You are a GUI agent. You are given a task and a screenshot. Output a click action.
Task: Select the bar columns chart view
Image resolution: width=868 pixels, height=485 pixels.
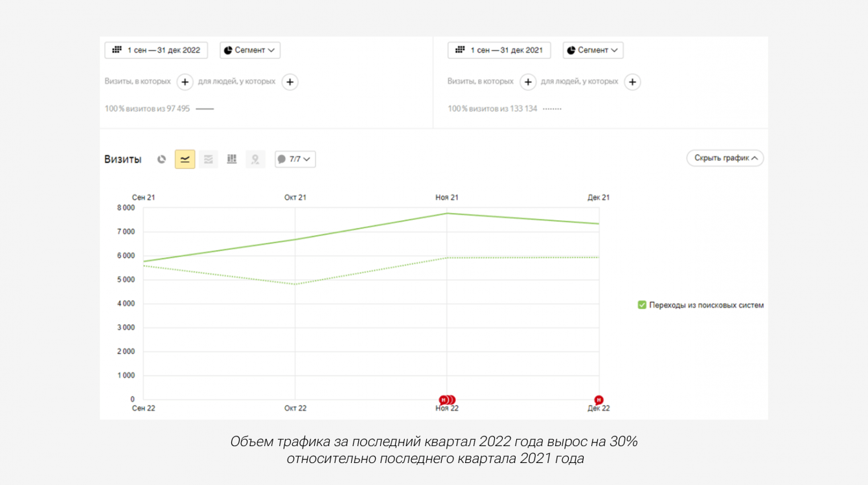tap(232, 159)
